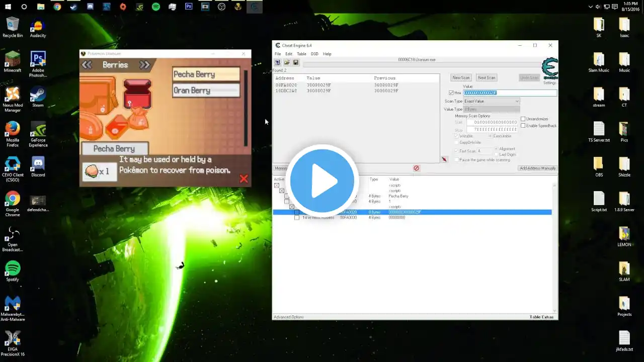This screenshot has width=644, height=362.
Task: Open the D3D menu in Cheat Engine
Action: pyautogui.click(x=314, y=54)
